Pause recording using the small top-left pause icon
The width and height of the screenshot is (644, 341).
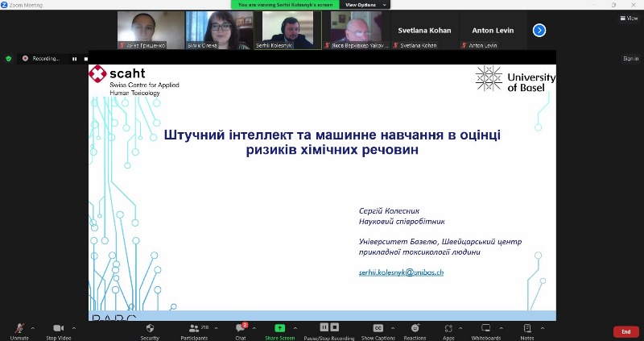tap(74, 59)
